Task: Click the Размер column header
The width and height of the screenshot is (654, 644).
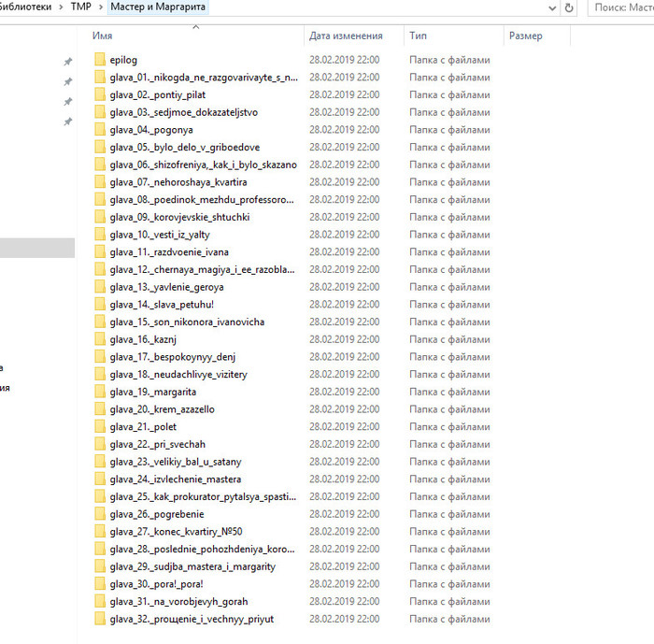Action: pos(525,36)
